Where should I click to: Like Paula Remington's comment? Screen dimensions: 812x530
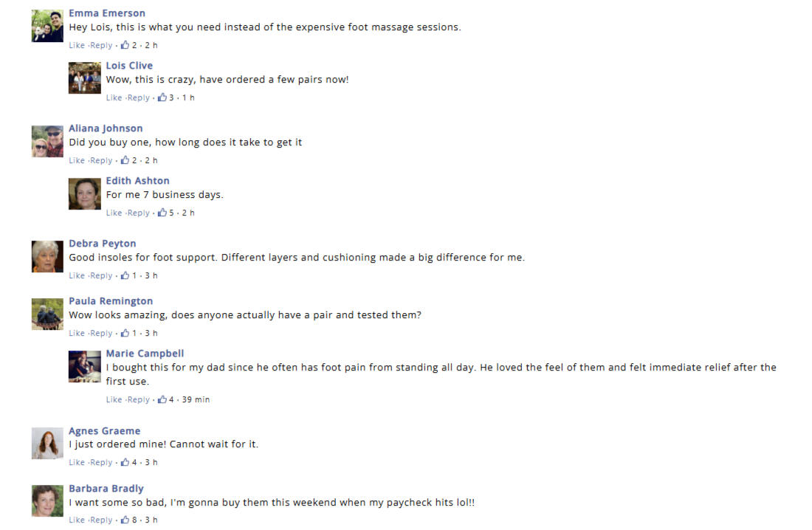(x=77, y=333)
